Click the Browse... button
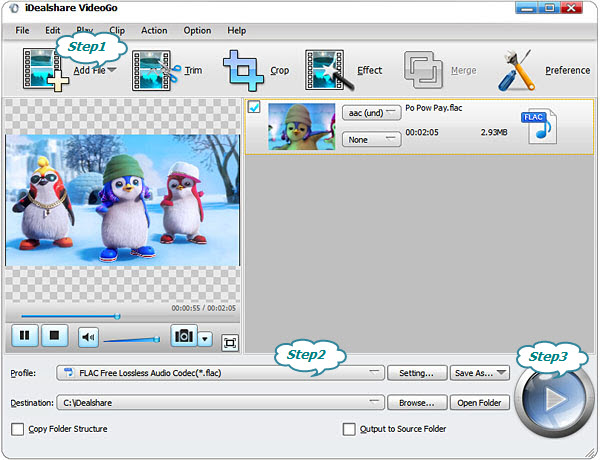 coord(417,403)
